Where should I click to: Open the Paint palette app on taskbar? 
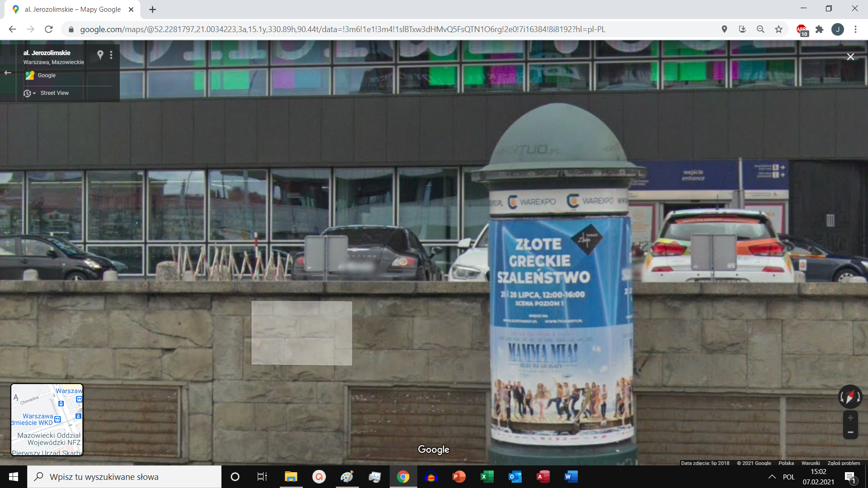347,477
